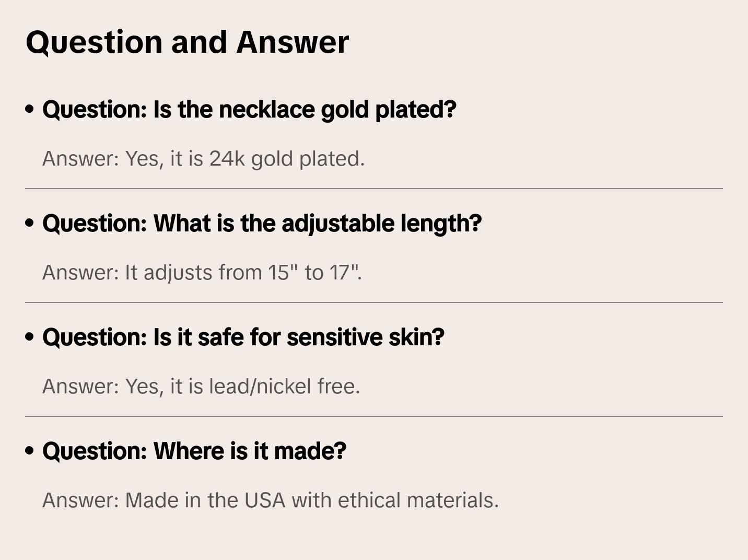Click the divider below the lead/nickel free answer
This screenshot has height=560, width=748.
[x=373, y=416]
